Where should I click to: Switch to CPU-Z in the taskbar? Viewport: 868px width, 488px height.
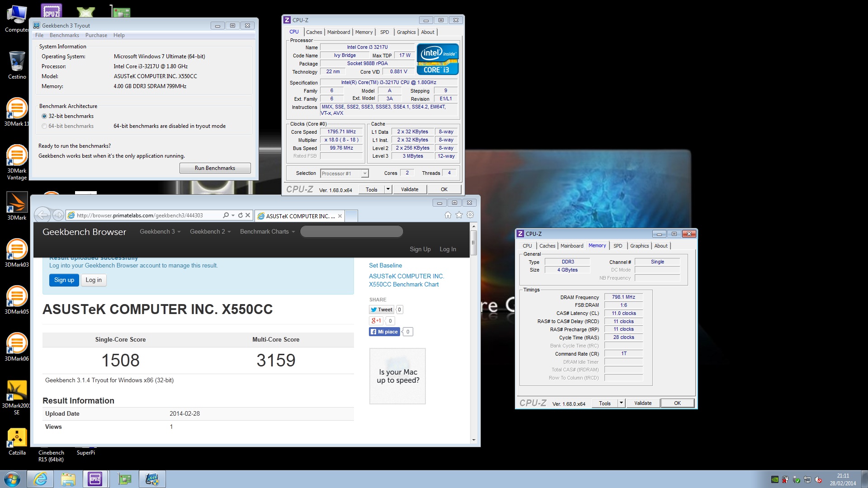(x=95, y=479)
